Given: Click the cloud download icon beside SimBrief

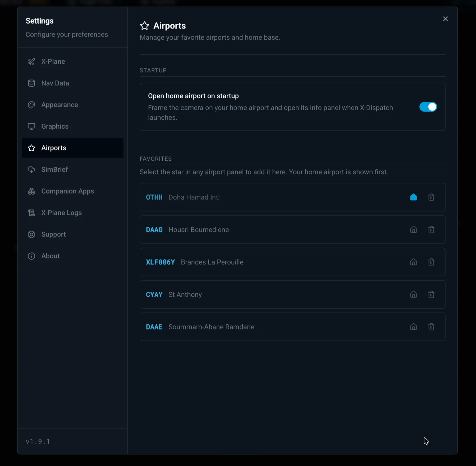Looking at the screenshot, I should pyautogui.click(x=31, y=170).
